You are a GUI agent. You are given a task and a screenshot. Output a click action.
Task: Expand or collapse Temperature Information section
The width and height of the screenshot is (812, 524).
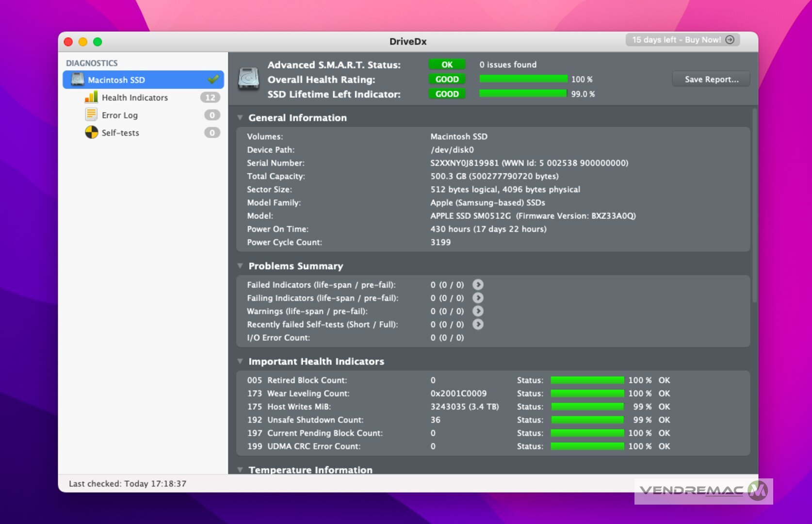click(240, 469)
